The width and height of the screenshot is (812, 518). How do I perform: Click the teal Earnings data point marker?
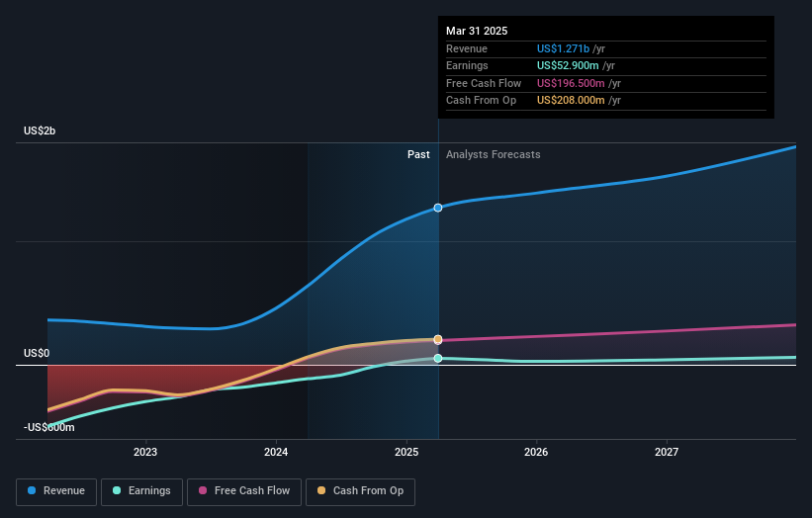(438, 358)
